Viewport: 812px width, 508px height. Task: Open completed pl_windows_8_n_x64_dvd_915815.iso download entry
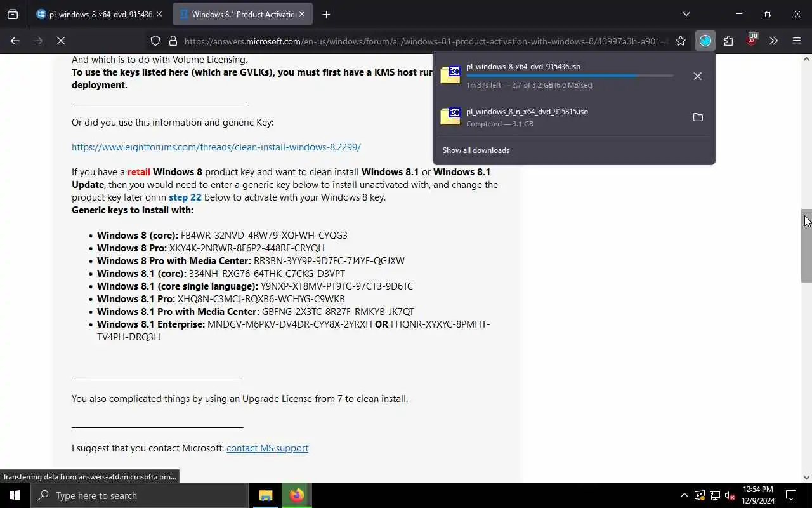(561, 117)
